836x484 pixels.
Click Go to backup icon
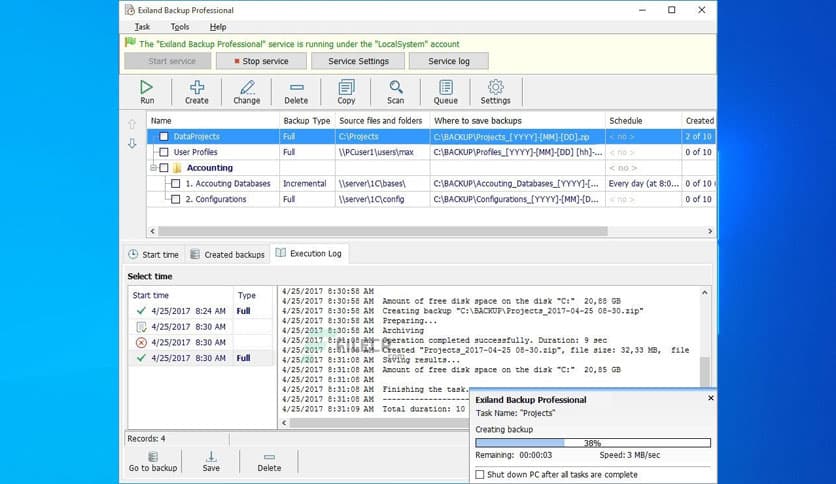153,462
